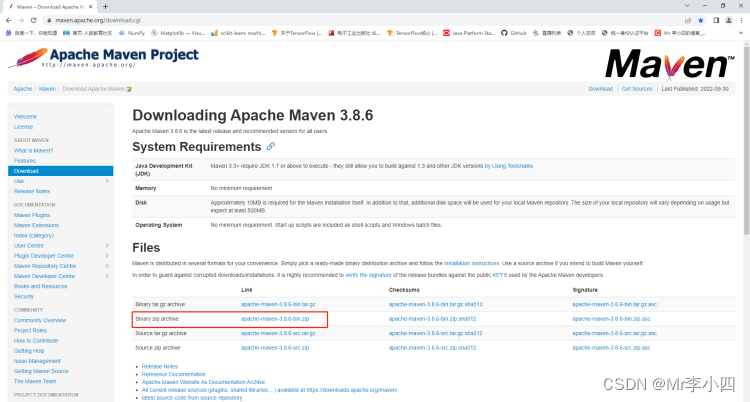Click the browser back arrow
This screenshot has width=750, height=402.
click(8, 20)
